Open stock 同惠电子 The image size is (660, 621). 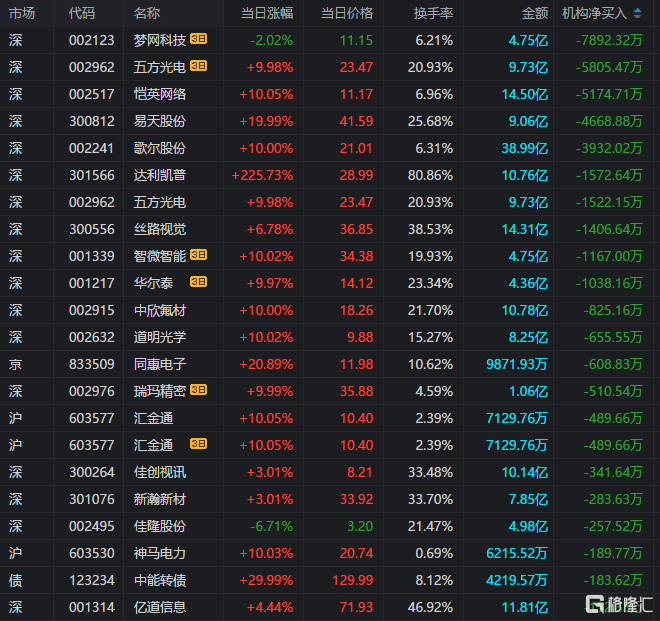[160, 364]
